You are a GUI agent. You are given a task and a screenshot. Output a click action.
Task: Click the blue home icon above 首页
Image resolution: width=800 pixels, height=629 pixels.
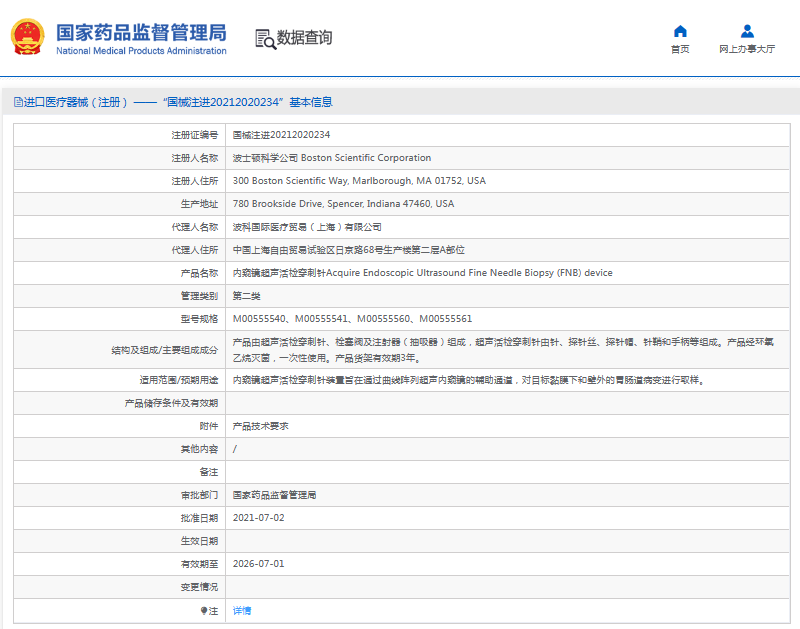pyautogui.click(x=679, y=31)
